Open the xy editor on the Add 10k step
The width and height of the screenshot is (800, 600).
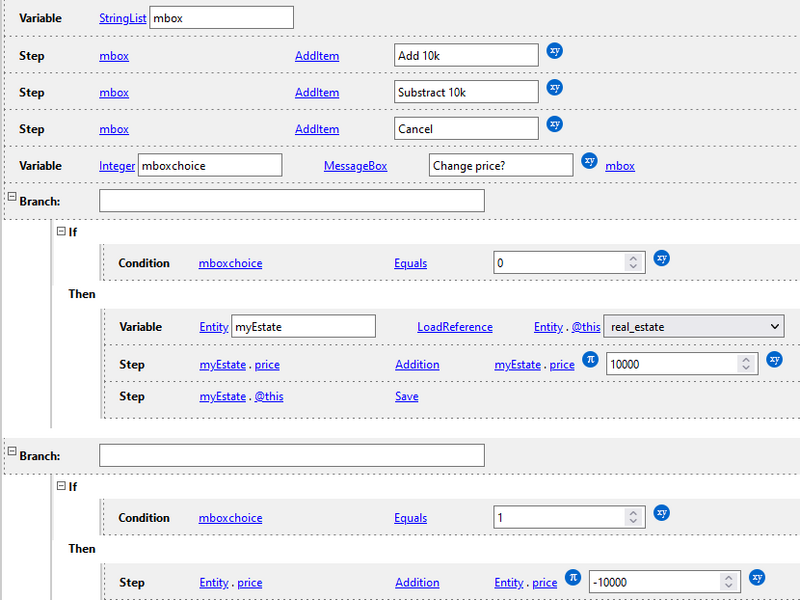click(554, 51)
